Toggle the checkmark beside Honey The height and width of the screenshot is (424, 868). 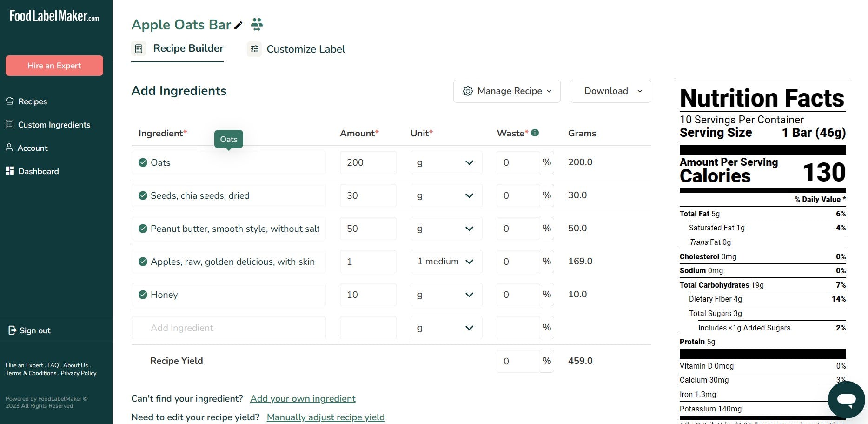143,295
